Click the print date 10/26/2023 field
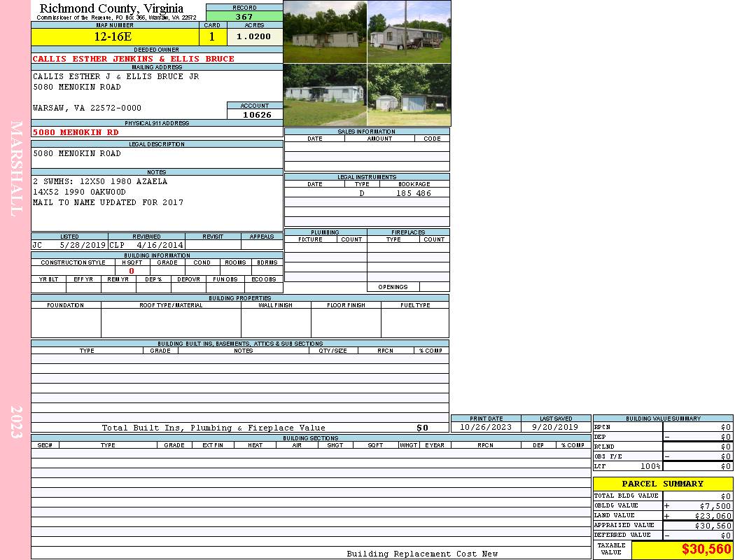The width and height of the screenshot is (735, 560). click(486, 428)
